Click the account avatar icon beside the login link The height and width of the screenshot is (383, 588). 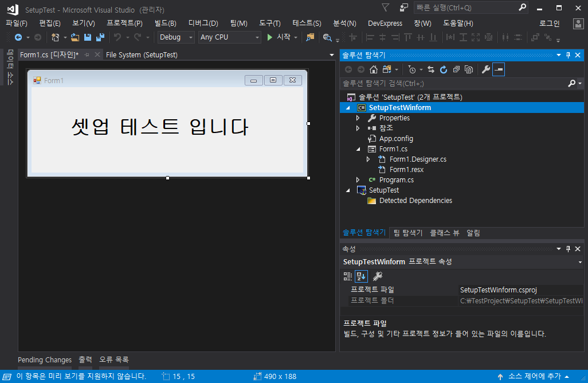pos(578,24)
